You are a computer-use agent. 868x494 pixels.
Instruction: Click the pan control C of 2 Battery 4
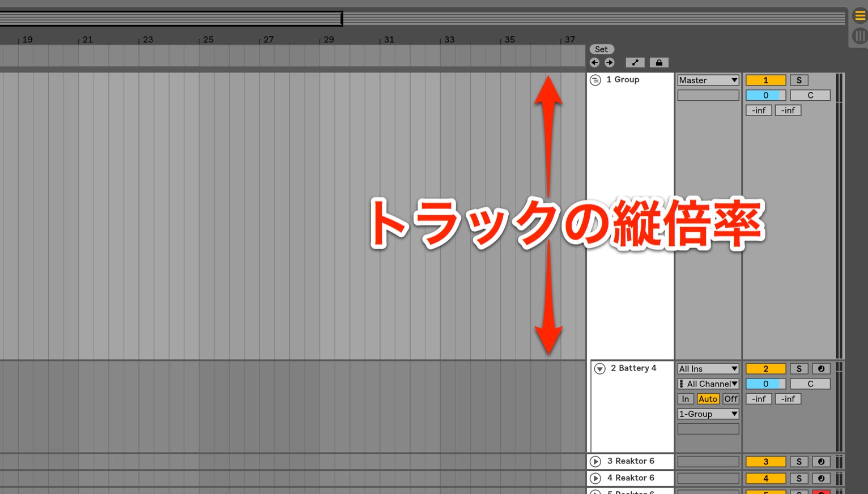[810, 384]
